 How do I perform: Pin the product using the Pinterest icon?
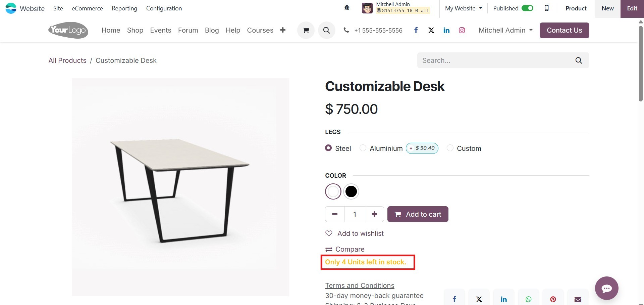point(553,299)
